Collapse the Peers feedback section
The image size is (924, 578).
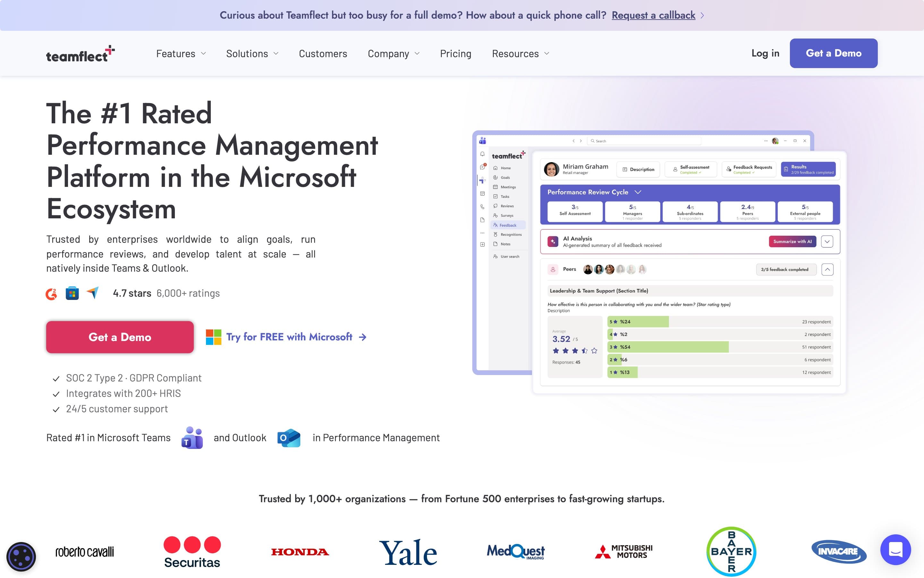point(827,269)
